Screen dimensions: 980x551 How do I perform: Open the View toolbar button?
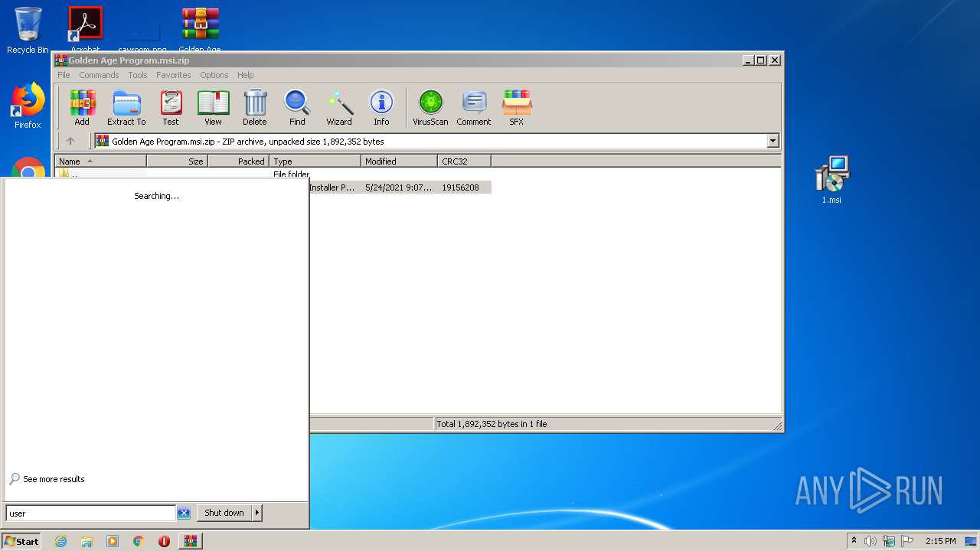tap(213, 108)
